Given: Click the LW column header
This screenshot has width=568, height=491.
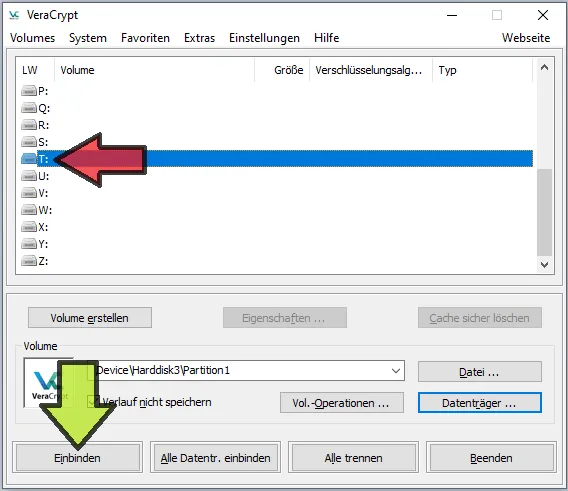Looking at the screenshot, I should pyautogui.click(x=35, y=70).
